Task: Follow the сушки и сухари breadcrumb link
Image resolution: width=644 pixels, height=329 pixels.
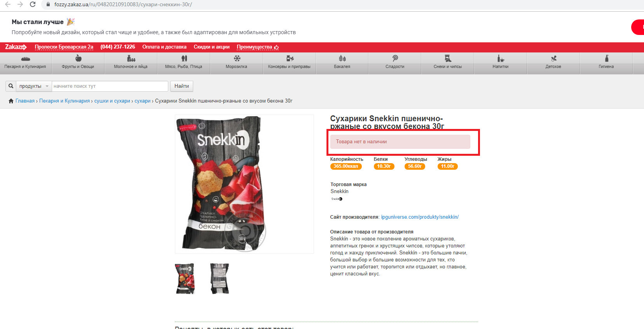Action: point(112,101)
